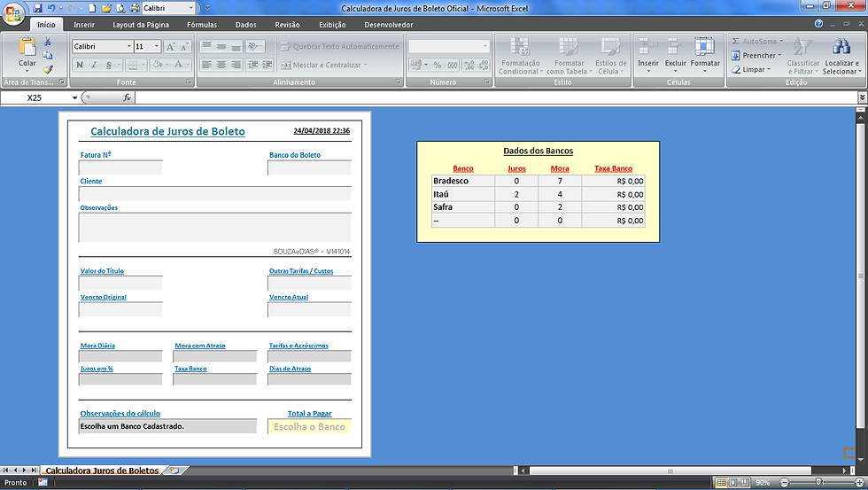Click the Banco do Boleto field

pyautogui.click(x=309, y=167)
